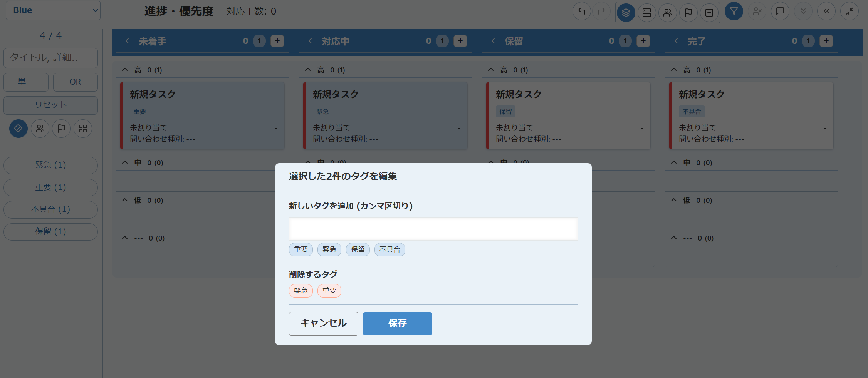
Task: Click the double chevron left icon
Action: 826,12
